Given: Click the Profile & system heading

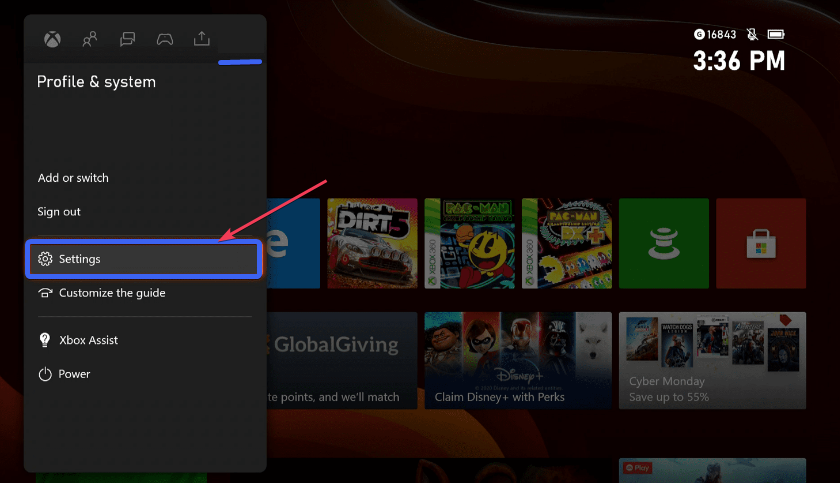Looking at the screenshot, I should click(96, 82).
